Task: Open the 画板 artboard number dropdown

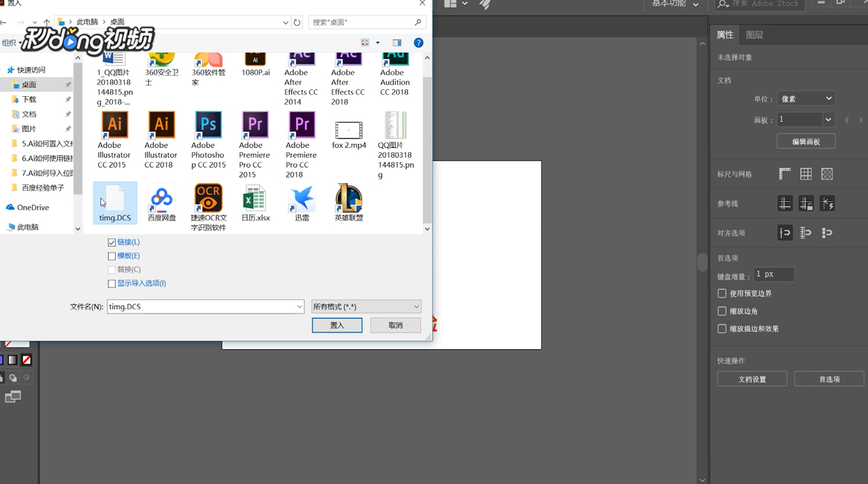Action: (829, 119)
